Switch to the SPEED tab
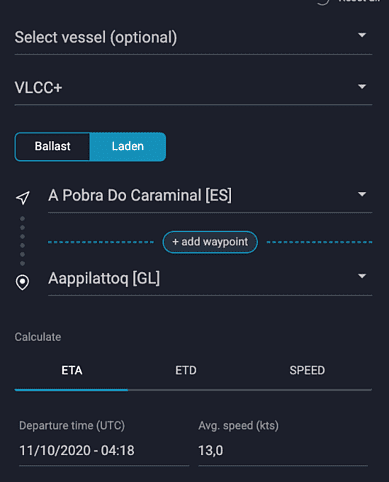The width and height of the screenshot is (389, 482). tap(307, 370)
